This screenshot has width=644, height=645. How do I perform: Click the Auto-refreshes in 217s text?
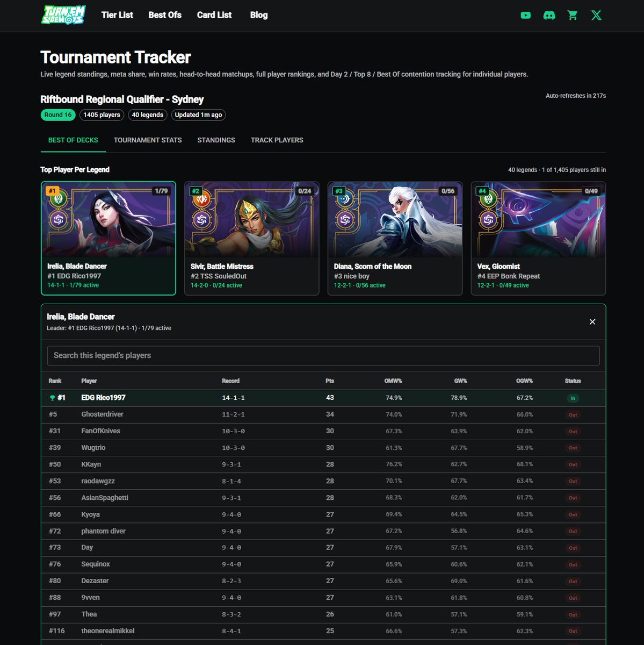[x=576, y=96]
